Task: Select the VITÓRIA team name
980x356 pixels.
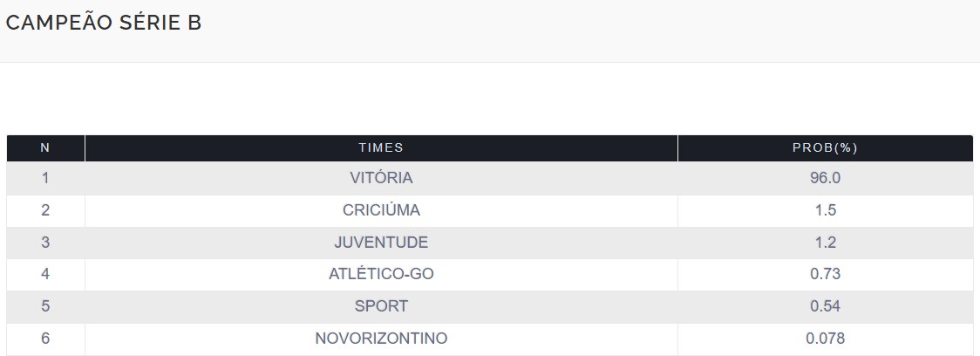Action: click(x=381, y=178)
